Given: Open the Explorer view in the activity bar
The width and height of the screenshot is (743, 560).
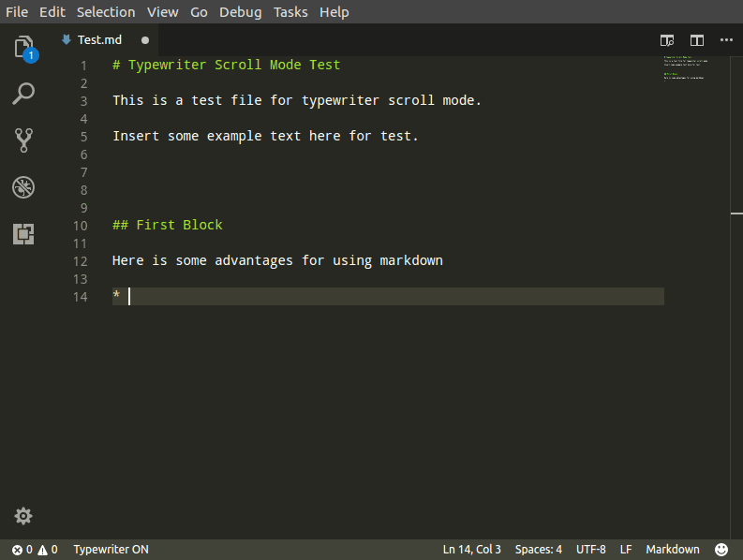Looking at the screenshot, I should 23,48.
